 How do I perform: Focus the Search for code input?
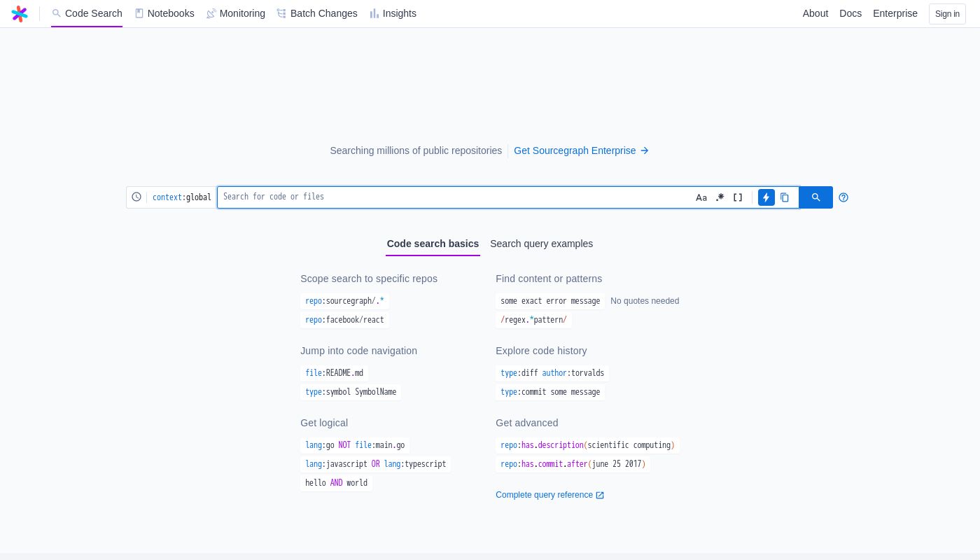pyautogui.click(x=455, y=197)
